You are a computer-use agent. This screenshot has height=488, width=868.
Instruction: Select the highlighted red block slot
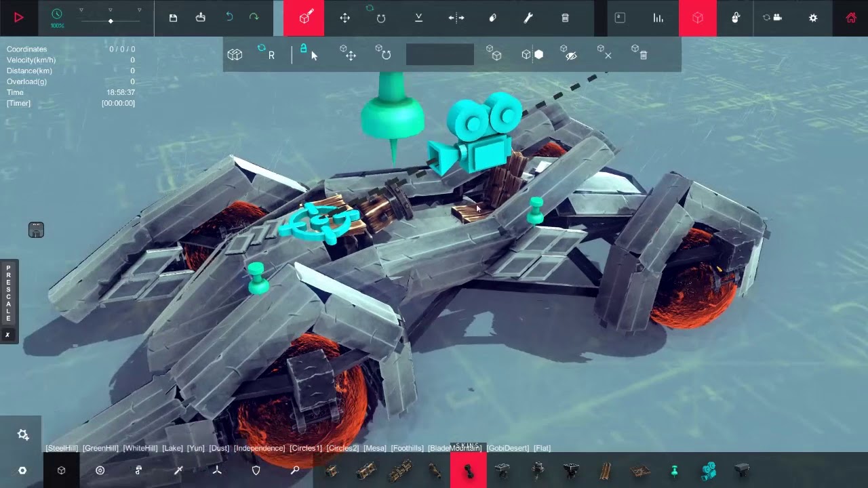tap(469, 470)
